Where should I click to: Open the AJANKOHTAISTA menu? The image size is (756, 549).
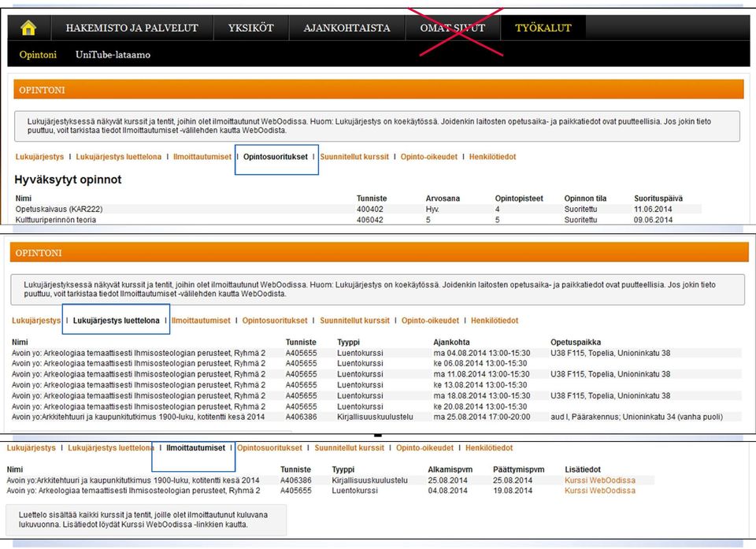click(346, 28)
